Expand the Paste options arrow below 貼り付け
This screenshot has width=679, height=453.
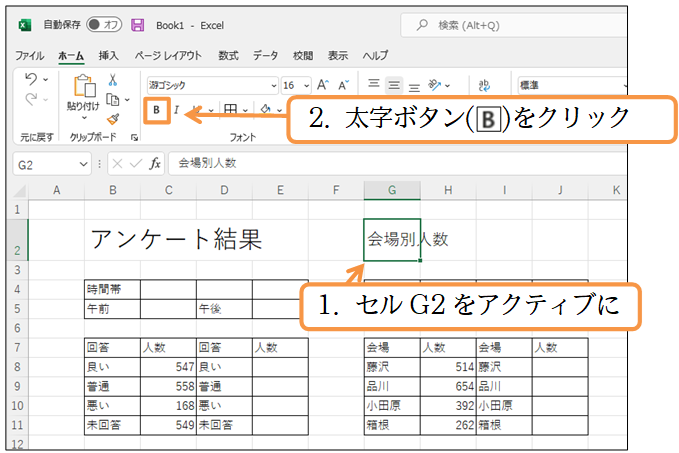84,118
